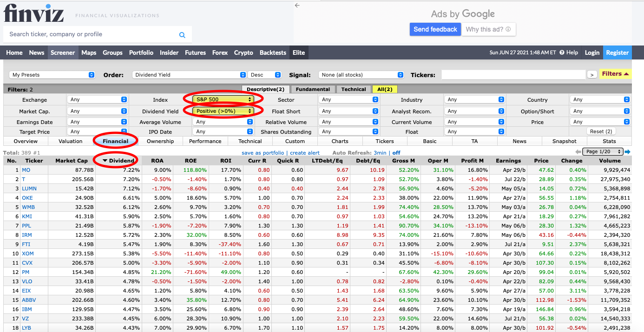Select the Valuation view tab
This screenshot has height=332, width=644.
point(71,141)
